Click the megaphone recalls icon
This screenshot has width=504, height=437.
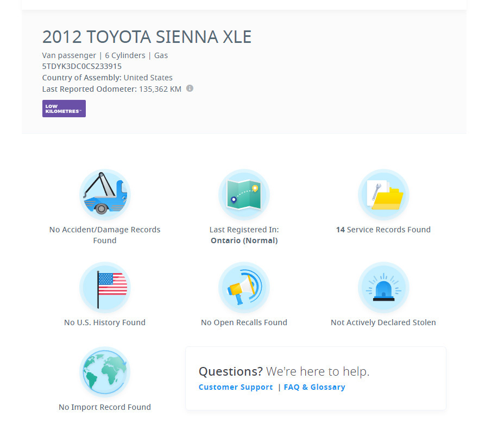point(244,287)
